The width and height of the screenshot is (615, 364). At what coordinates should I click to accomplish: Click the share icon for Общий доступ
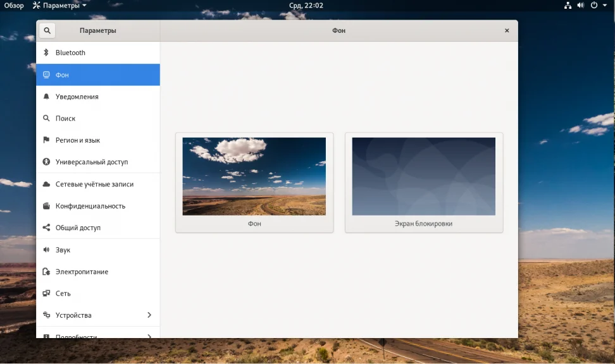point(46,227)
